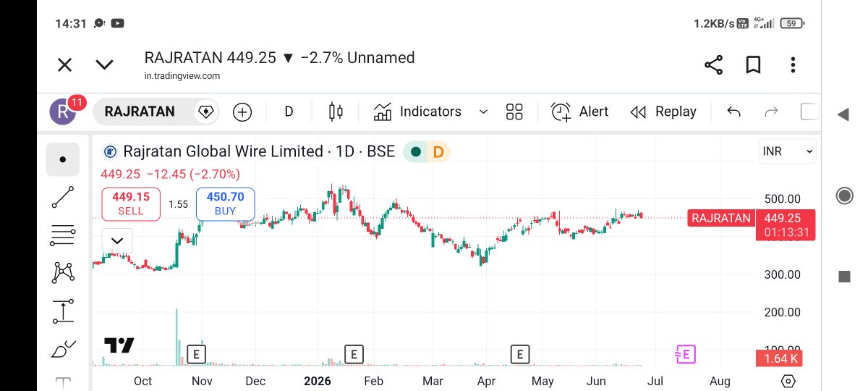Click the green market status dot
Image resolution: width=868 pixels, height=391 pixels.
pyautogui.click(x=415, y=152)
